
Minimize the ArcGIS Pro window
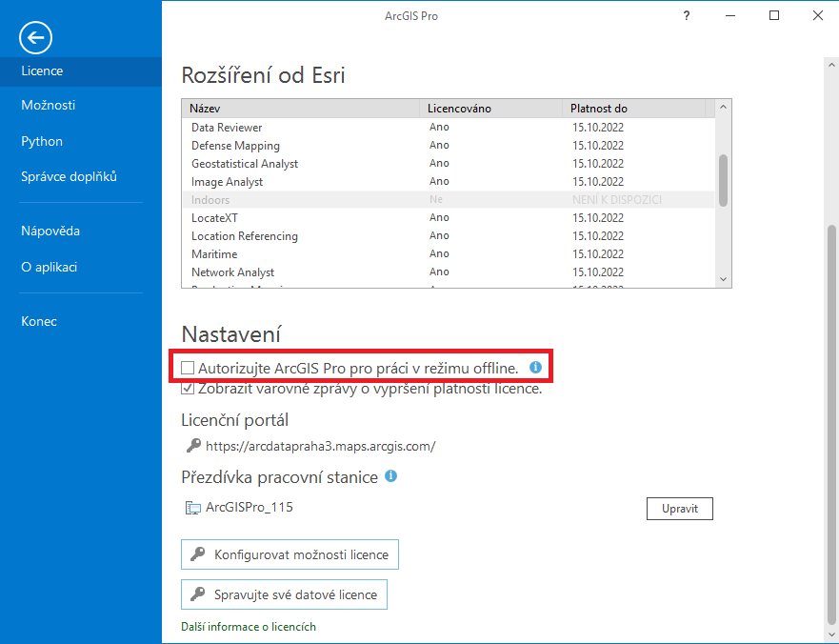pyautogui.click(x=730, y=15)
